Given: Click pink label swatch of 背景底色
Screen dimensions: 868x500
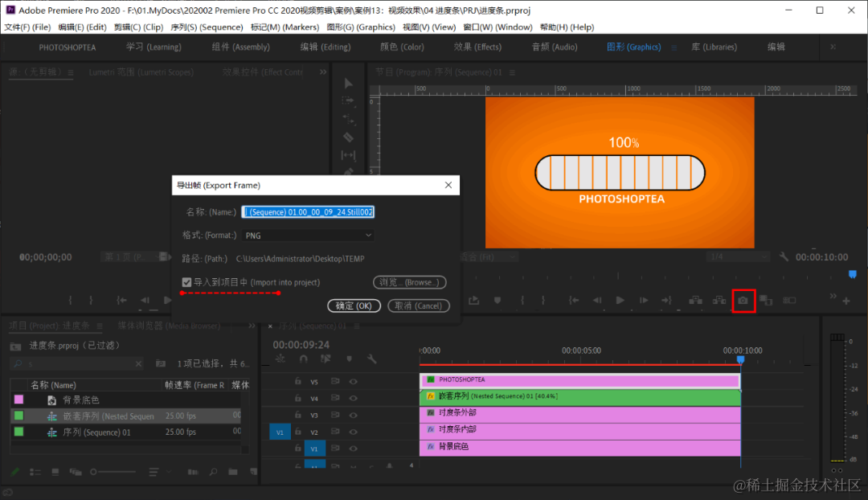Looking at the screenshot, I should [x=18, y=400].
